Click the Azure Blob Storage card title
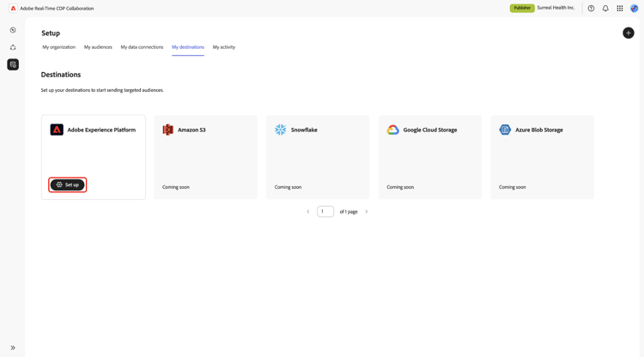 pos(539,130)
